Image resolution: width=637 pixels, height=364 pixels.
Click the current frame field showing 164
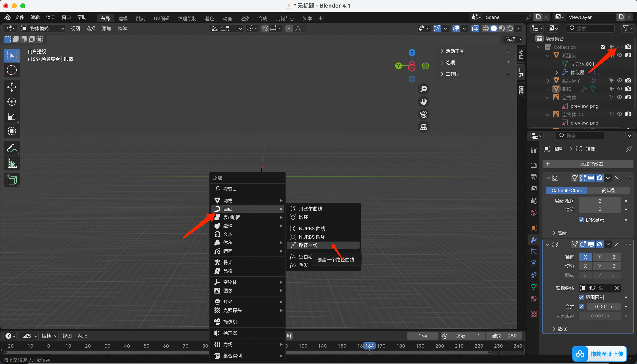tap(423, 336)
